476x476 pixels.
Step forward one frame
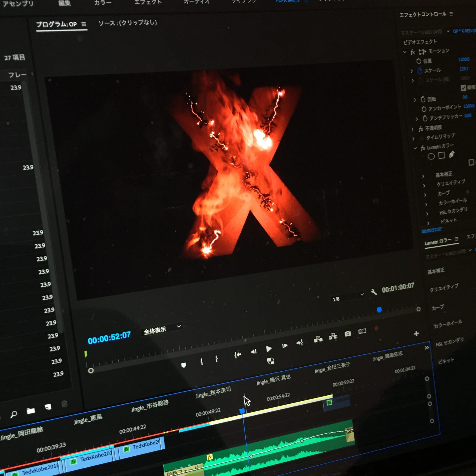(285, 346)
